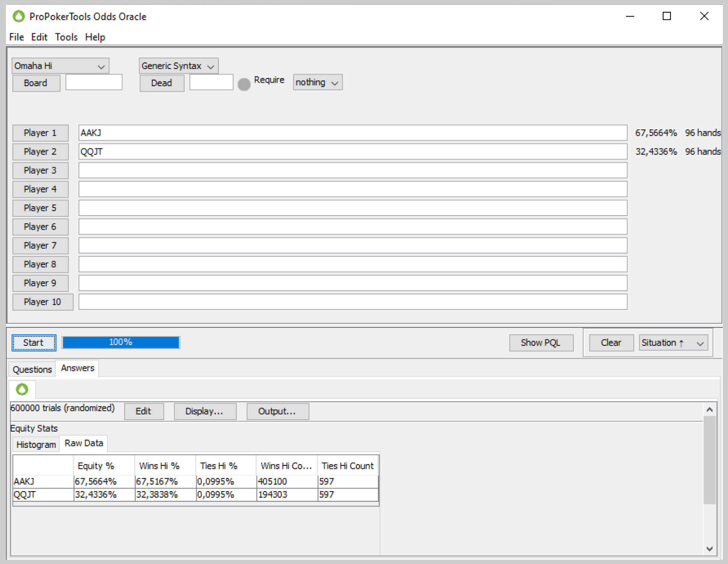Image resolution: width=728 pixels, height=564 pixels.
Task: Open the Omaha Hi game type dropdown
Action: 60,66
